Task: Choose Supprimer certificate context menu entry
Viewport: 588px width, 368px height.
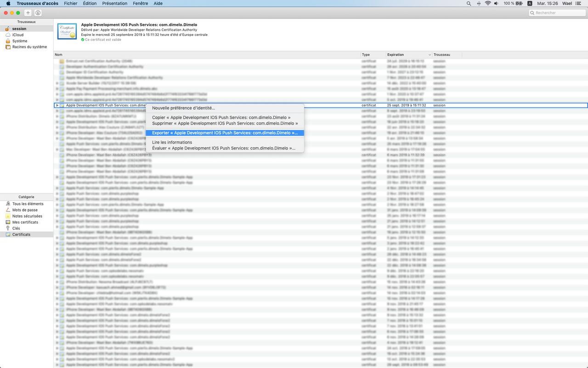Action: [x=225, y=123]
